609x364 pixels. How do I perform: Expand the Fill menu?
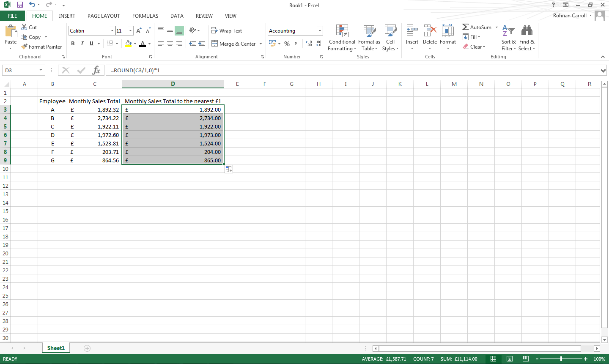[472, 37]
